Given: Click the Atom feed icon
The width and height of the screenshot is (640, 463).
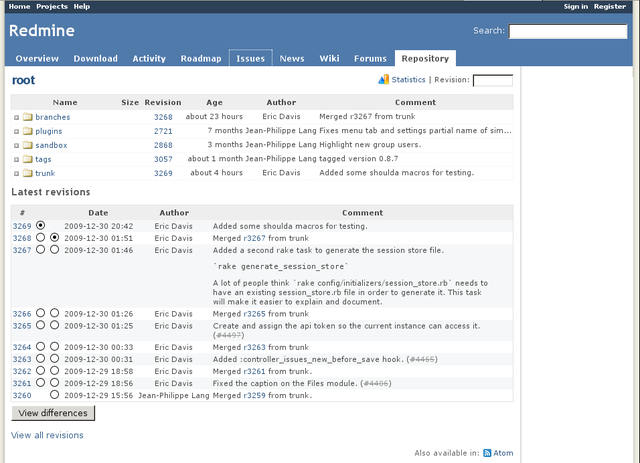Looking at the screenshot, I should (487, 453).
